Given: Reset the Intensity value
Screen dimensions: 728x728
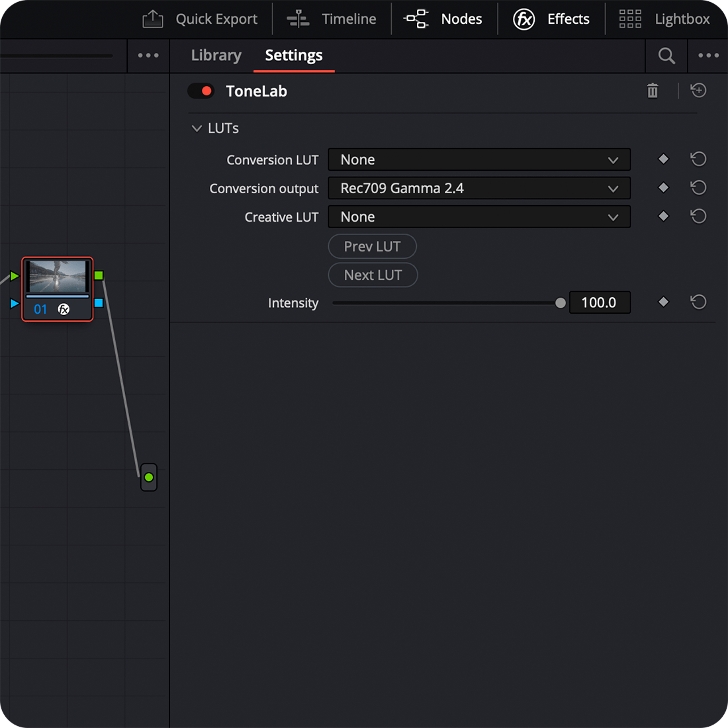Looking at the screenshot, I should (x=698, y=302).
